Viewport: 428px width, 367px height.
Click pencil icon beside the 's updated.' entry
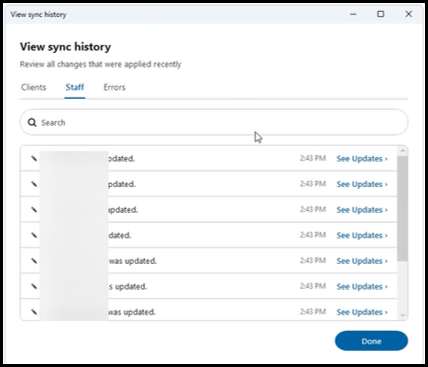[34, 286]
